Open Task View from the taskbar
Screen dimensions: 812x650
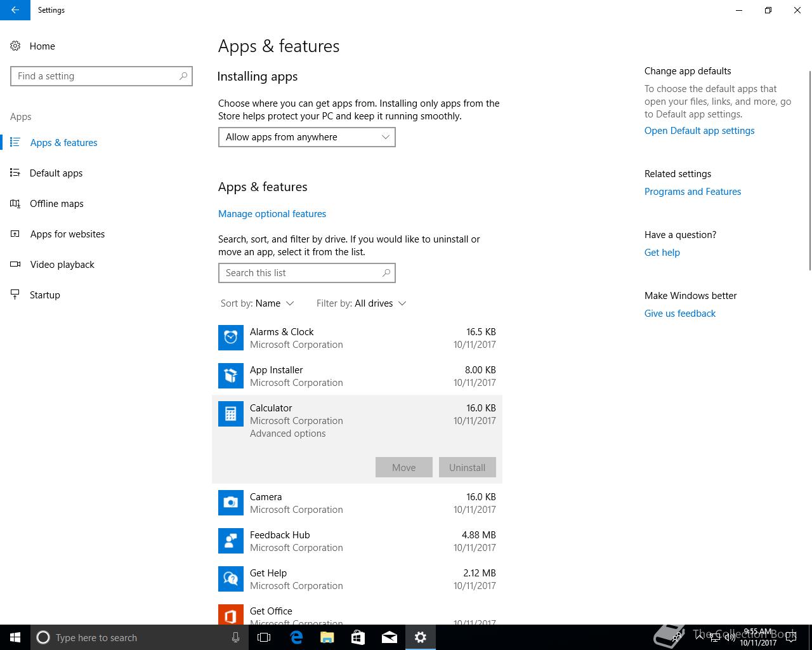coord(264,637)
